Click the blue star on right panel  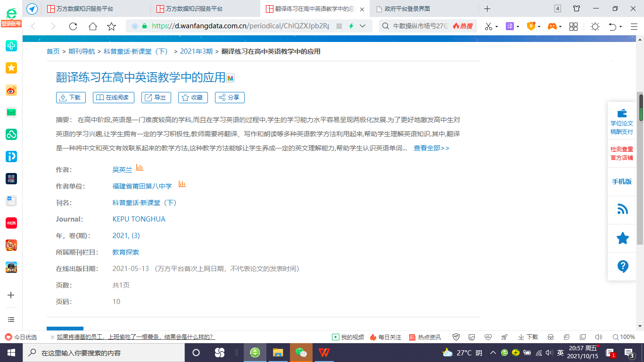[623, 238]
